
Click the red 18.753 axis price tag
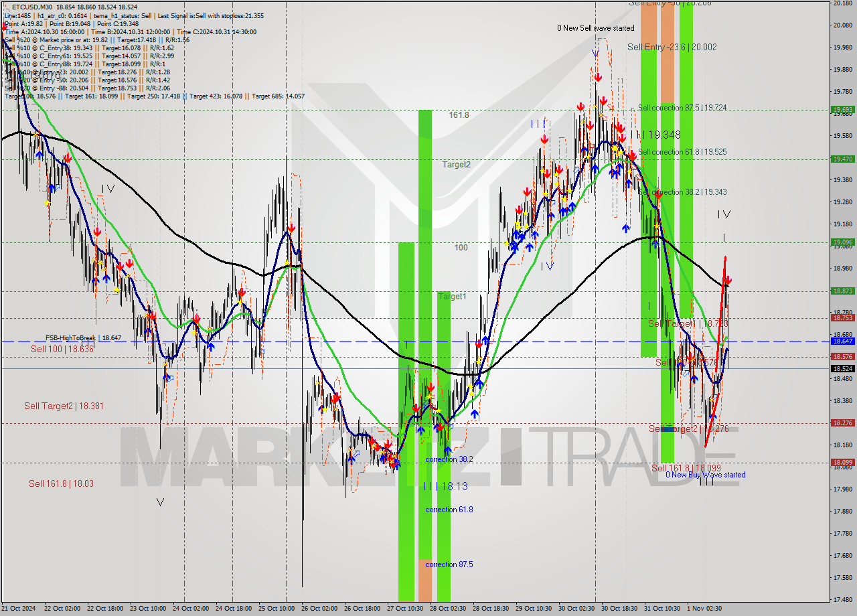click(x=842, y=317)
